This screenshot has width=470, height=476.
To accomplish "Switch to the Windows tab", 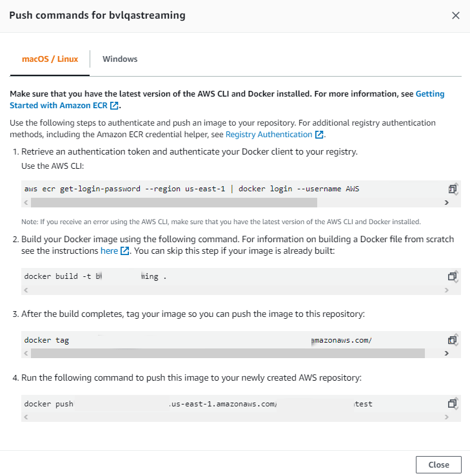I will click(120, 59).
